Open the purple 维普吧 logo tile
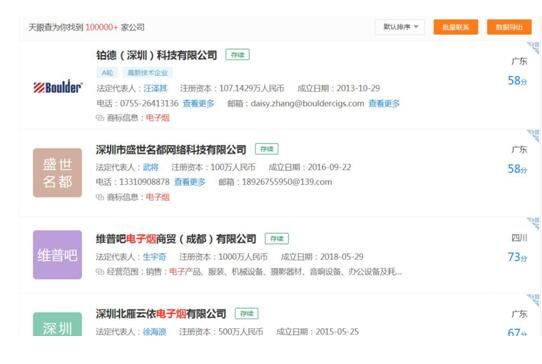542x364 pixels. [57, 255]
